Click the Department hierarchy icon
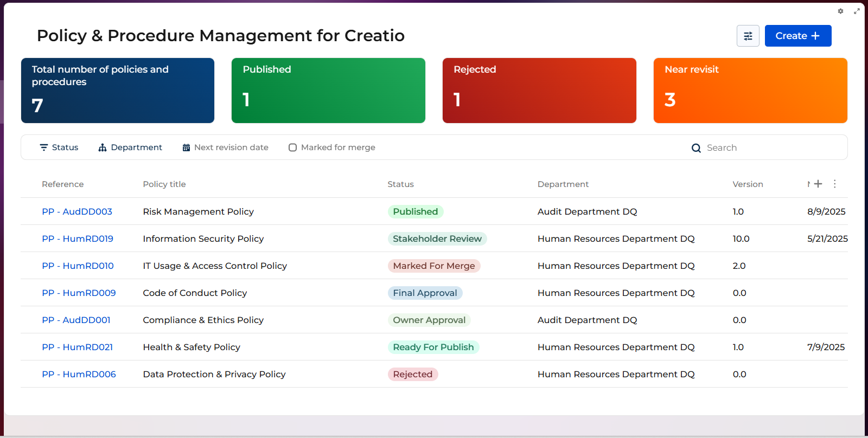 point(102,147)
